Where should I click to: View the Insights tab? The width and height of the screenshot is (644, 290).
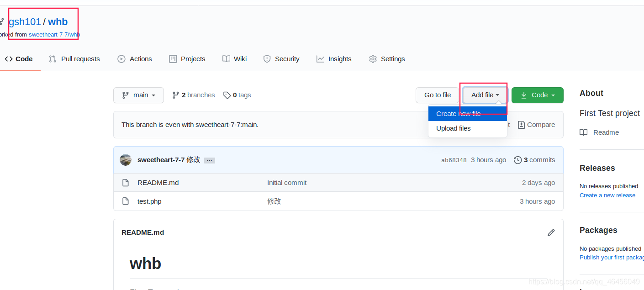[334, 59]
